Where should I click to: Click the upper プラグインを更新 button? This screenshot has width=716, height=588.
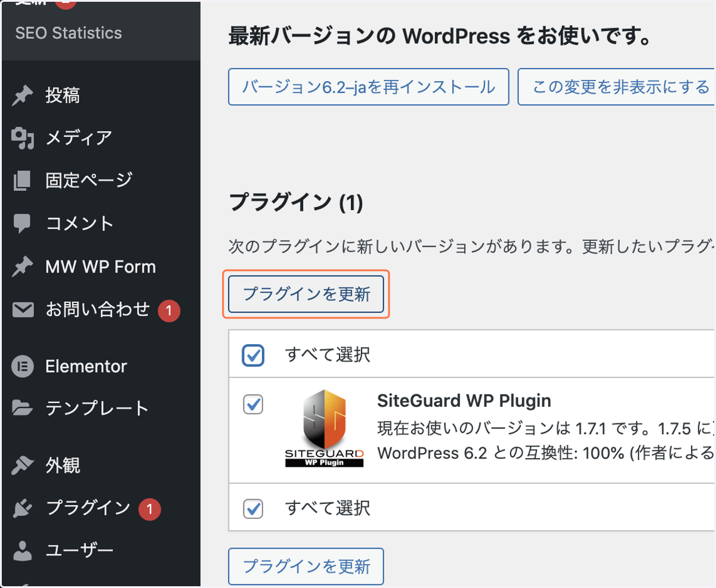click(x=307, y=294)
